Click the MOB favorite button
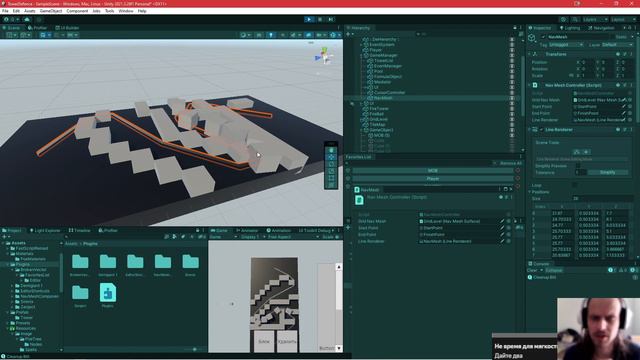Image resolution: width=640 pixels, height=360 pixels. pos(433,171)
